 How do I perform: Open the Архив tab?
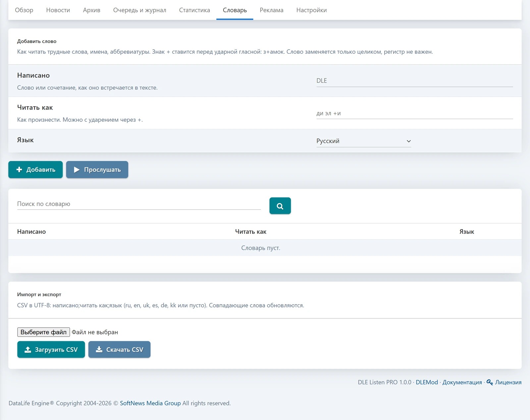91,10
